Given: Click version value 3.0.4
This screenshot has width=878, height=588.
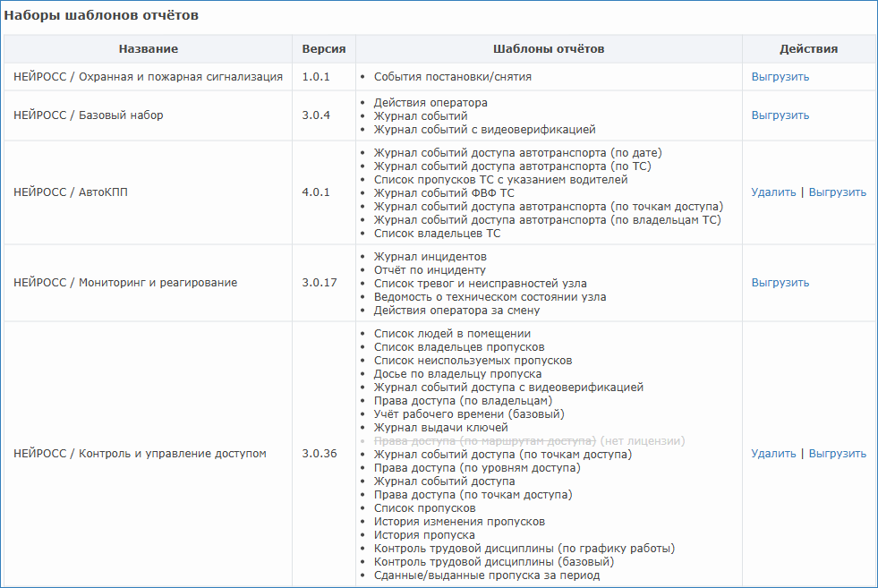Looking at the screenshot, I should (316, 115).
